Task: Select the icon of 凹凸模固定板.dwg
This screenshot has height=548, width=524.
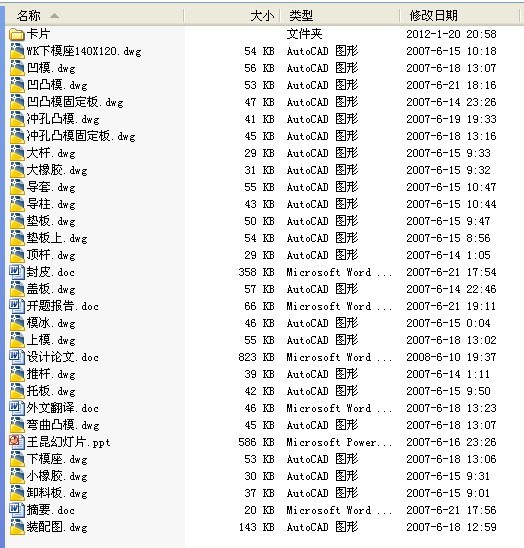Action: tap(17, 102)
